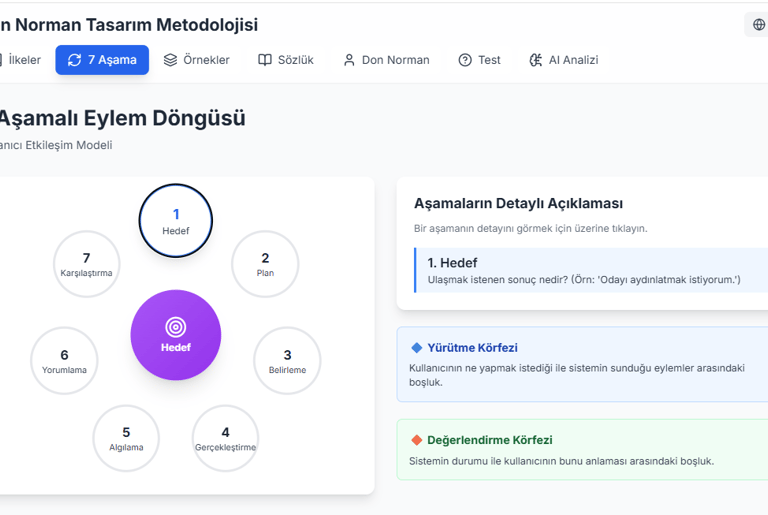Click the orange diamond beside Değerlendirme Körfezi
Image resolution: width=768 pixels, height=515 pixels.
(417, 440)
